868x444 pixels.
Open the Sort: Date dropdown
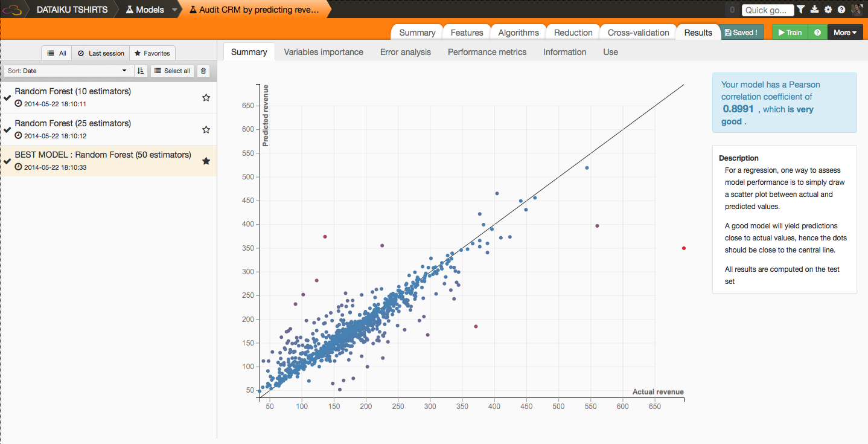[x=68, y=71]
